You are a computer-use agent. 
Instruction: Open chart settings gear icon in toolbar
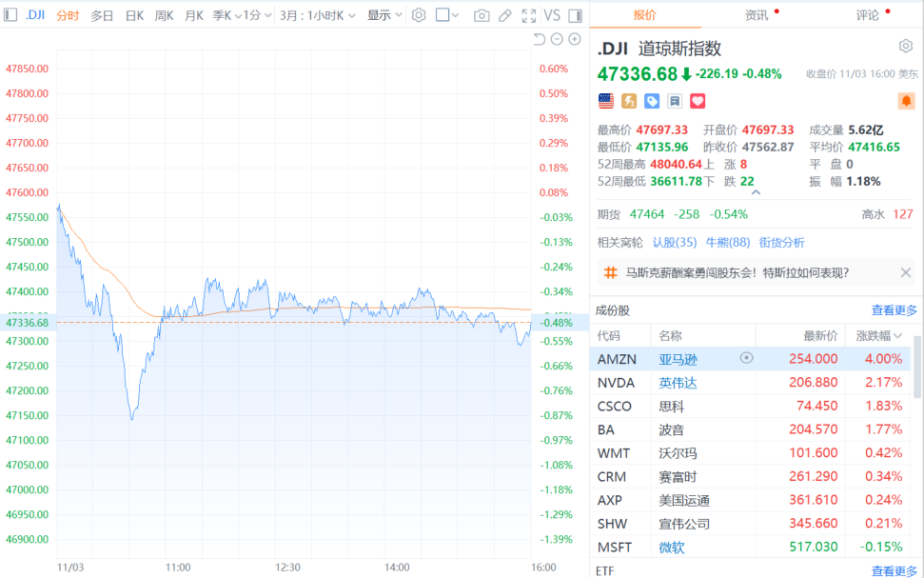point(419,15)
